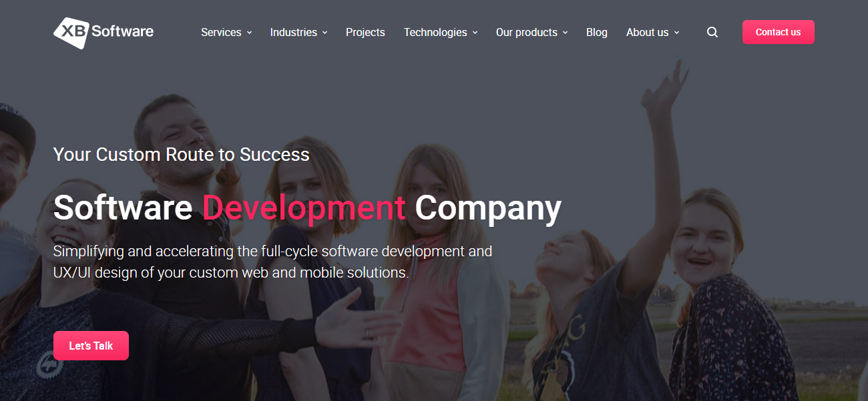Click the Contact us button
Image resolution: width=868 pixels, height=401 pixels.
click(x=779, y=32)
